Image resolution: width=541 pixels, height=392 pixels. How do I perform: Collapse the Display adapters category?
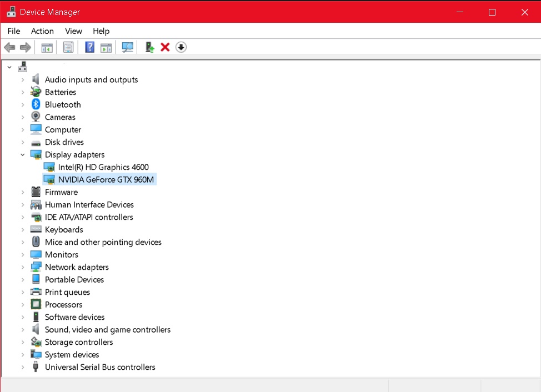pyautogui.click(x=23, y=154)
